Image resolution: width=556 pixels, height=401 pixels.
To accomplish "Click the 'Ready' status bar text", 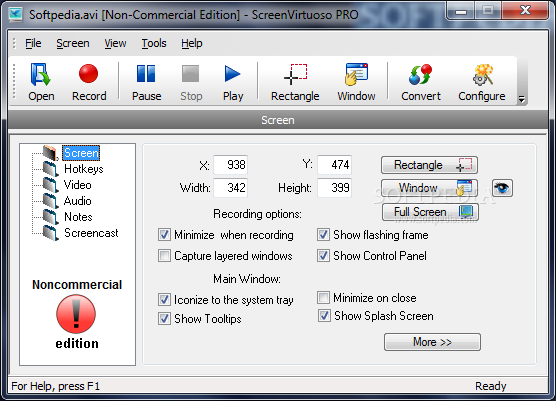I will point(491,386).
